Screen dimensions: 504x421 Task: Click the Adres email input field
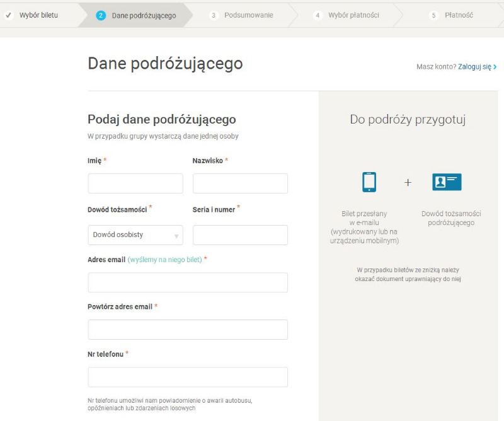(188, 282)
